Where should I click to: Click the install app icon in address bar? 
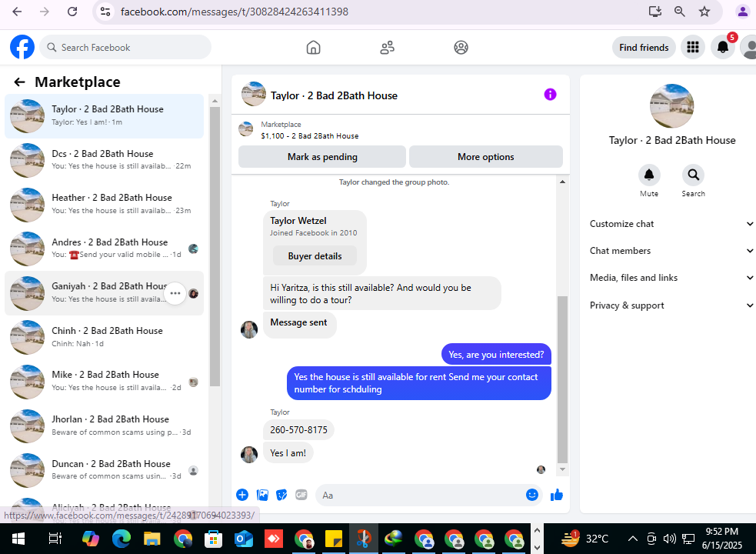pyautogui.click(x=654, y=12)
